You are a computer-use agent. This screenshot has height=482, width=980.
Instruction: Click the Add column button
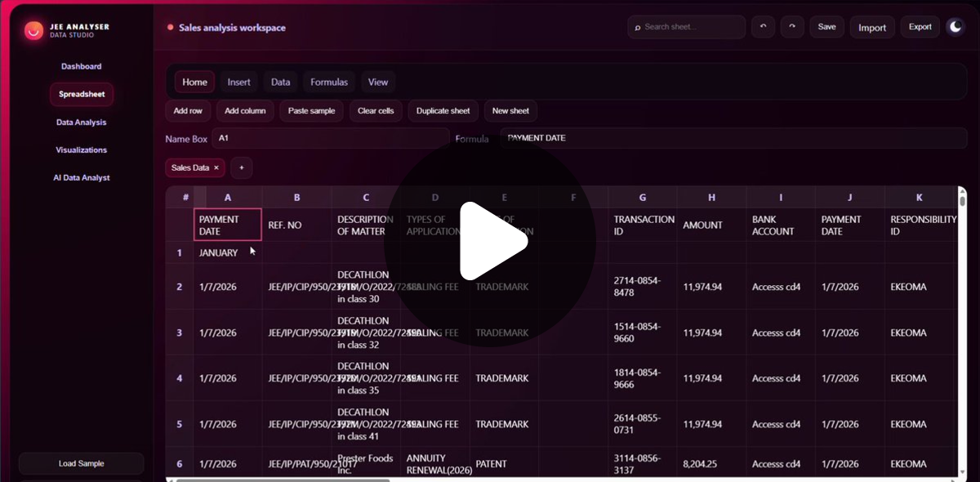click(245, 110)
